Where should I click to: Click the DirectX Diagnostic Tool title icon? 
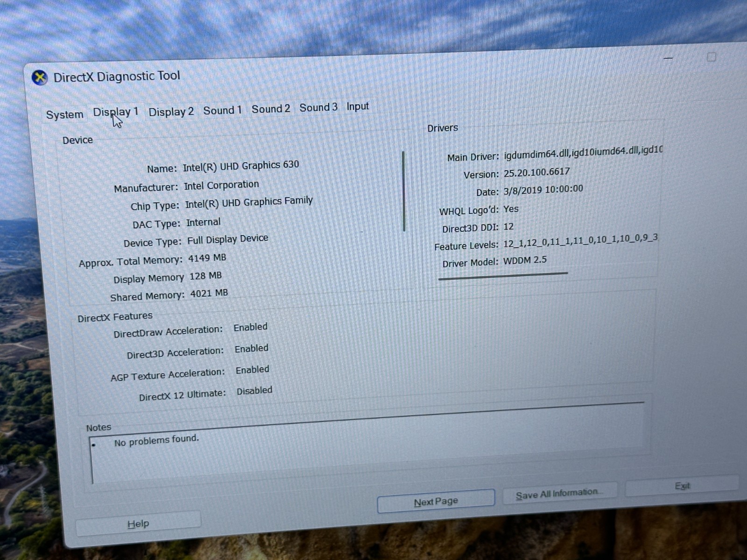tap(40, 77)
